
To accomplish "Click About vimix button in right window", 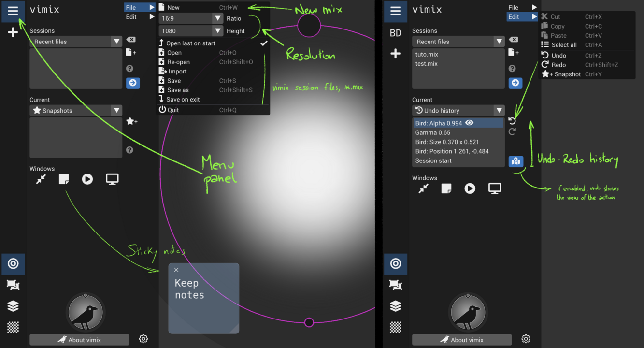I will coord(462,340).
